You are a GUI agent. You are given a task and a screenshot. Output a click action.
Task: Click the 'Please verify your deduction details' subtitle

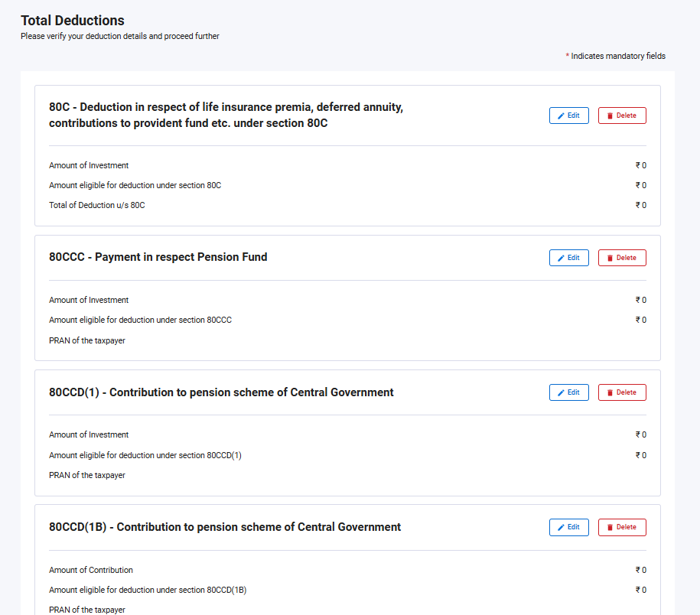120,36
